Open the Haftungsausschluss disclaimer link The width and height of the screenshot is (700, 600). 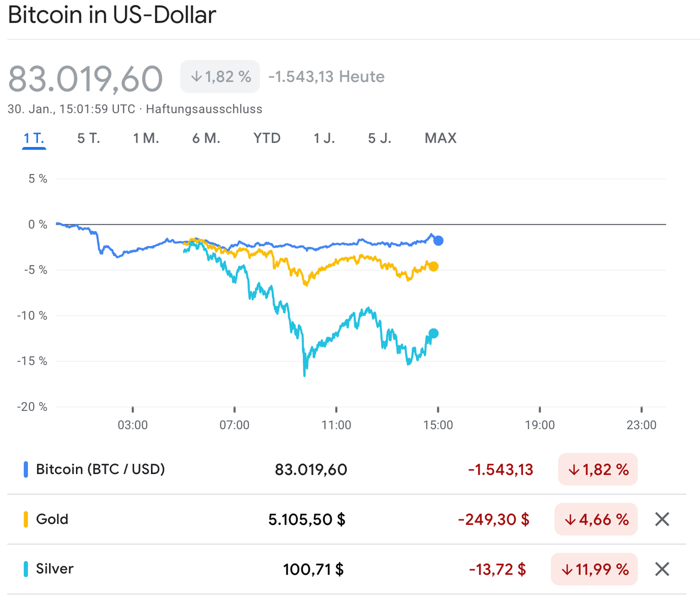tap(204, 109)
